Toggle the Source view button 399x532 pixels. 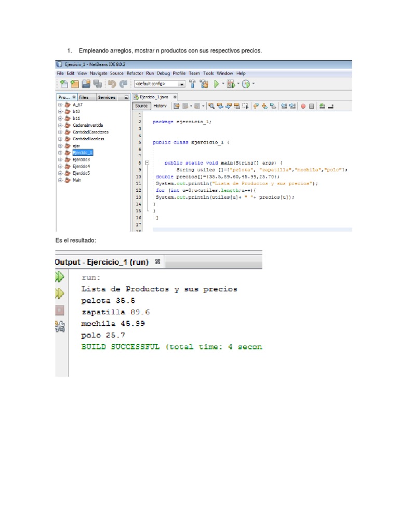tap(142, 106)
